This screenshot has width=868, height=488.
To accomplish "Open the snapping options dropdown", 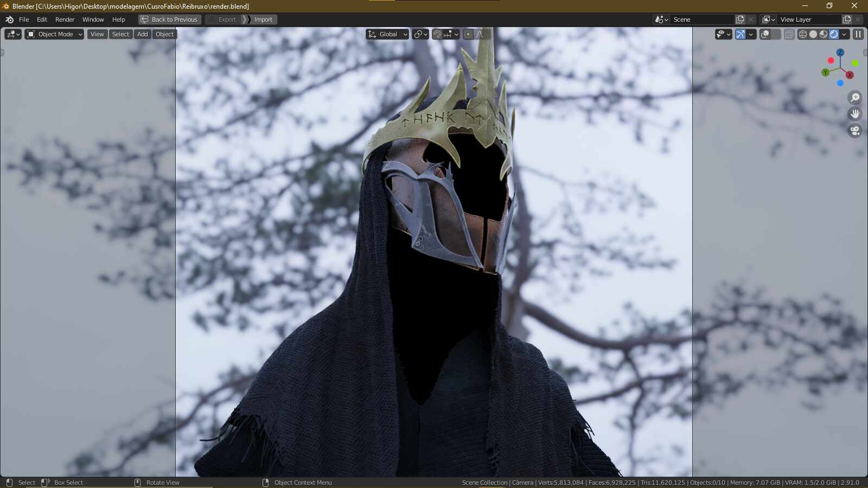I will [x=451, y=34].
